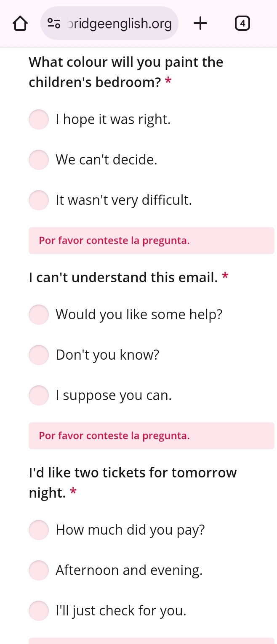277x644 pixels.
Task: Select "How much did you pay?" option
Action: 39,530
